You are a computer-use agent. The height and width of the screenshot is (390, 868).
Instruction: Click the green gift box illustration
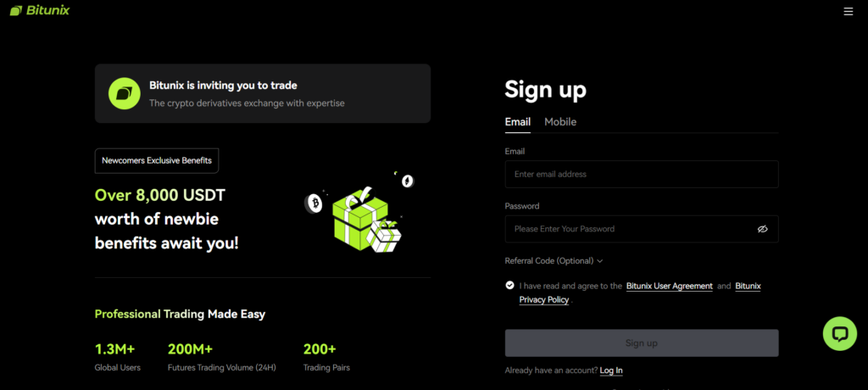pyautogui.click(x=359, y=219)
